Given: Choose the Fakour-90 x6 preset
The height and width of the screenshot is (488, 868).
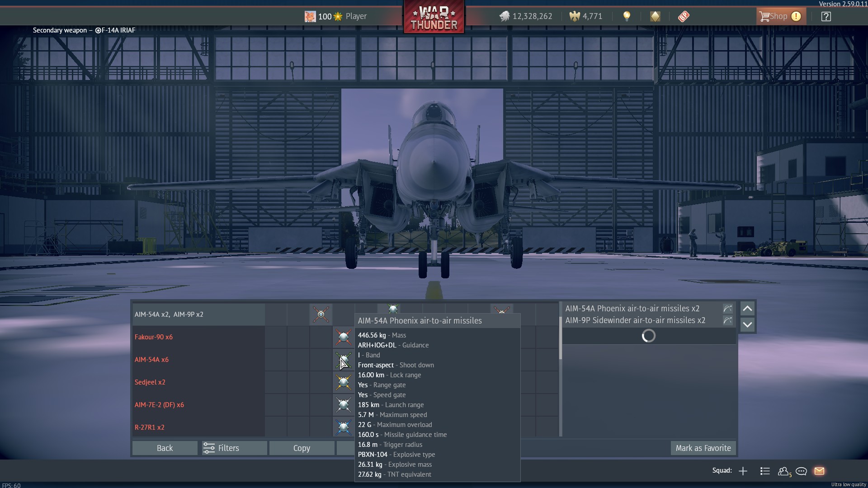Looking at the screenshot, I should click(198, 337).
